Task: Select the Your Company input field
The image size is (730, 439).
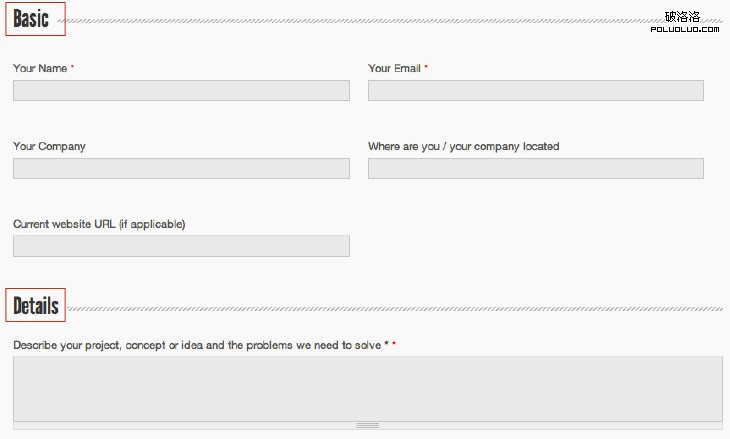Action: (181, 168)
